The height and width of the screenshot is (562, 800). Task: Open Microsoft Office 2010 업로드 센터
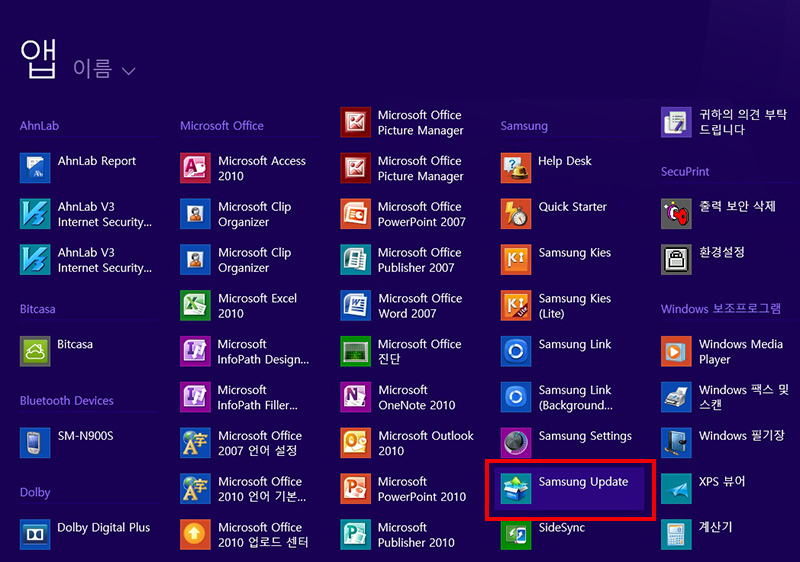[x=244, y=534]
